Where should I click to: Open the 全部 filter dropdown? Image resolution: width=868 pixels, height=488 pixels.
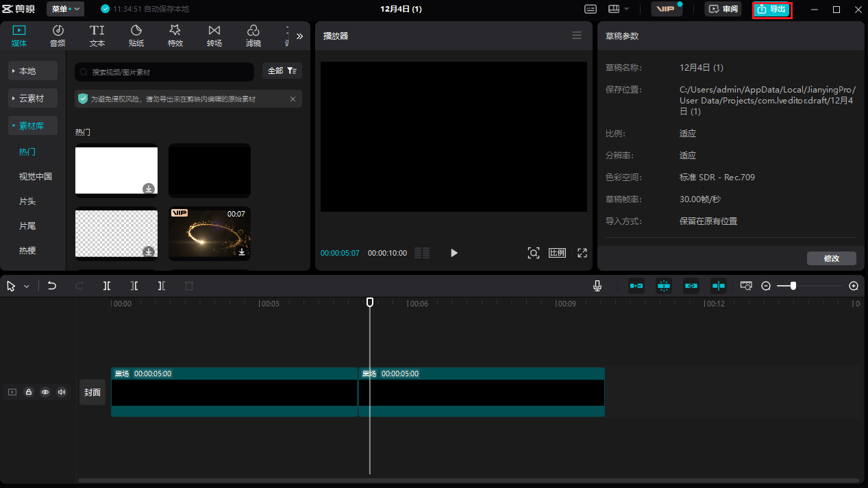(x=282, y=71)
